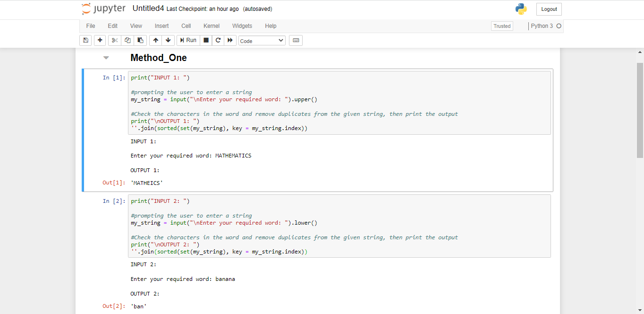Move the selected cell up
The width and height of the screenshot is (644, 314).
coord(156,41)
